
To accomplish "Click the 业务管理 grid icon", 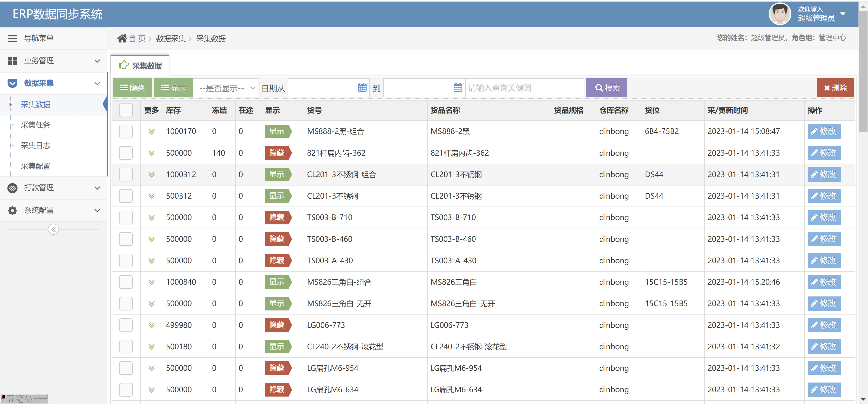I will 12,61.
